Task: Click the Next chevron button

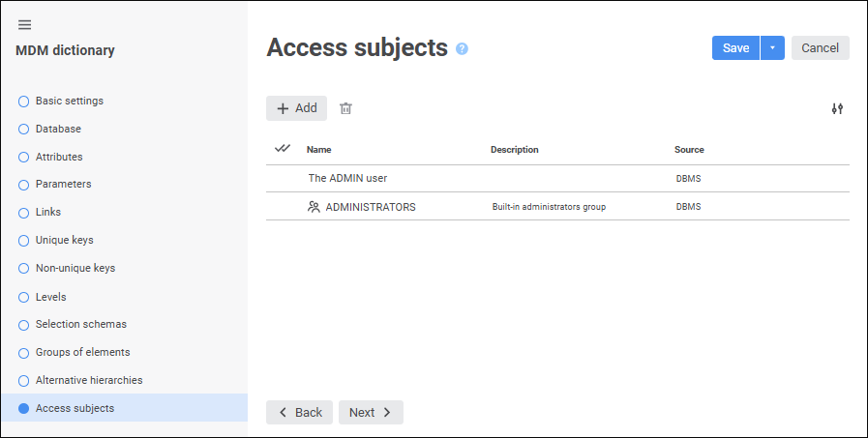Action: (x=371, y=412)
